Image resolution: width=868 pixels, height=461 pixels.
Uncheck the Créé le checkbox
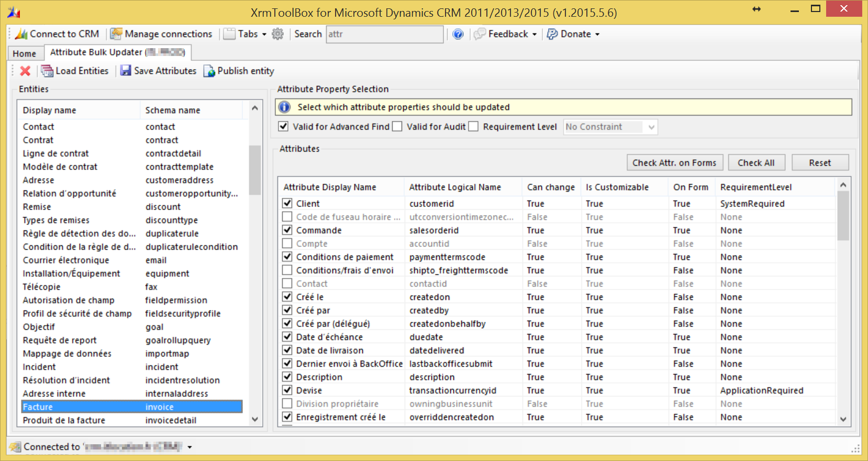point(287,297)
